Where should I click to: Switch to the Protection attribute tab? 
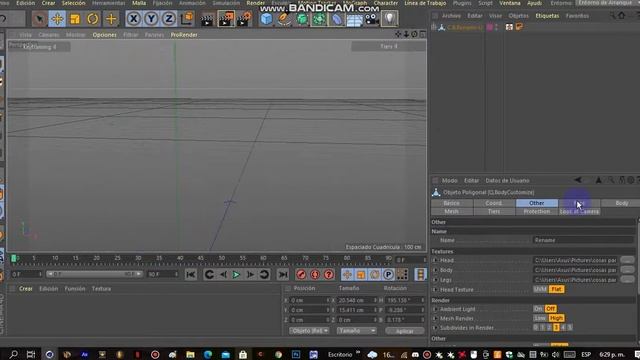[537, 211]
